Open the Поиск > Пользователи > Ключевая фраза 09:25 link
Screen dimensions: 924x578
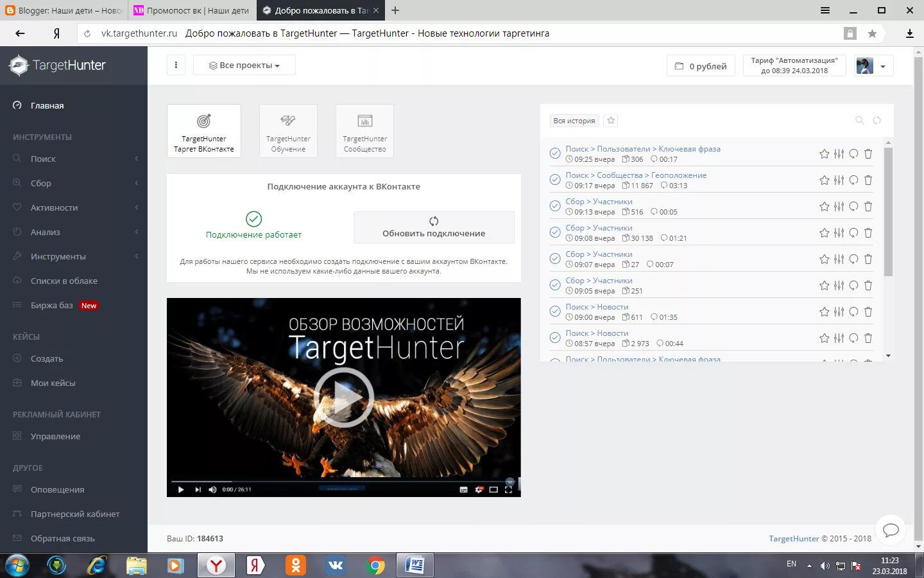pyautogui.click(x=643, y=148)
